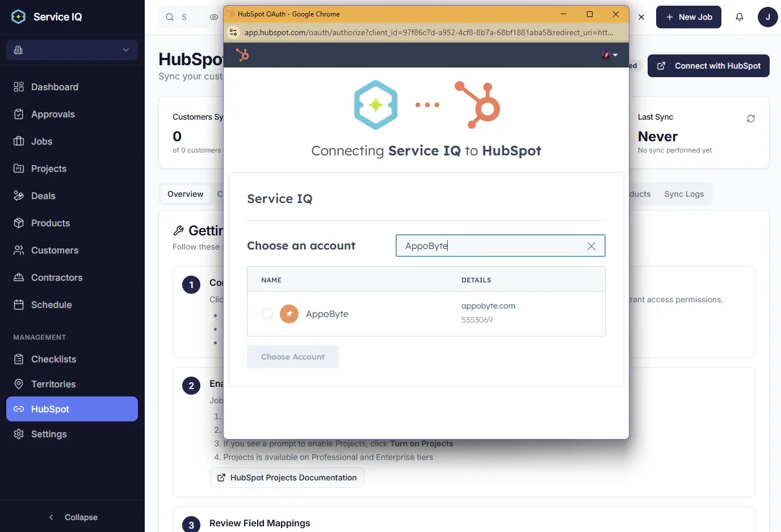
Task: Click the site info icon in popup address bar
Action: [233, 32]
